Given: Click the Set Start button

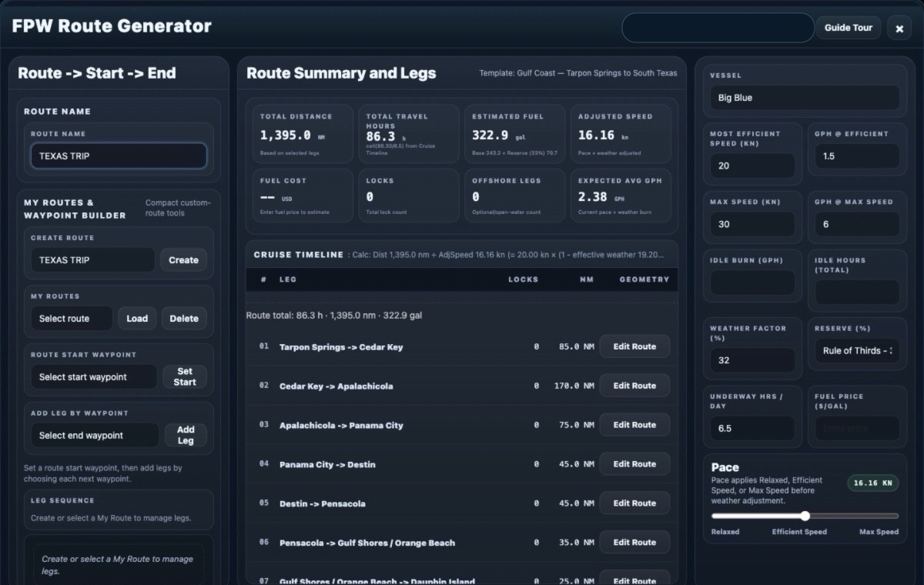Looking at the screenshot, I should point(185,376).
